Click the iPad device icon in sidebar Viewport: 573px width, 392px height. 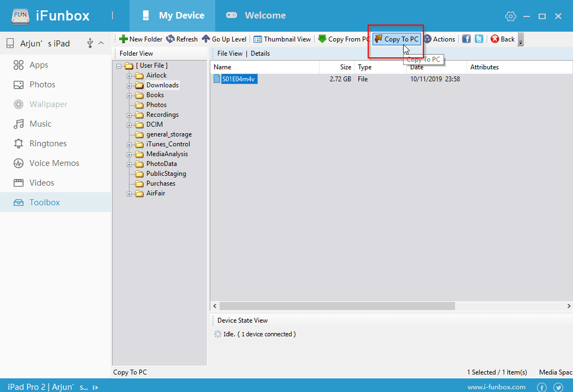[10, 44]
